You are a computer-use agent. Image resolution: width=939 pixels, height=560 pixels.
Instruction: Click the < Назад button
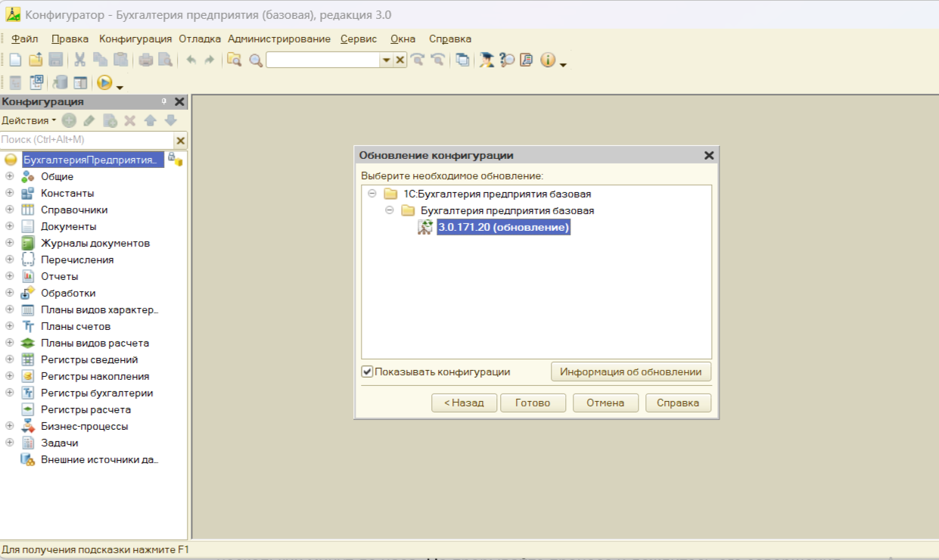tap(464, 403)
